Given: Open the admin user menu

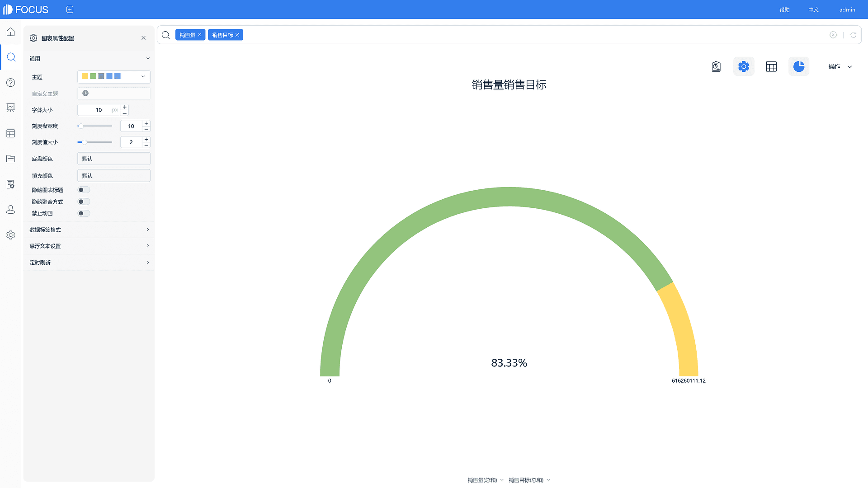Looking at the screenshot, I should pos(847,9).
